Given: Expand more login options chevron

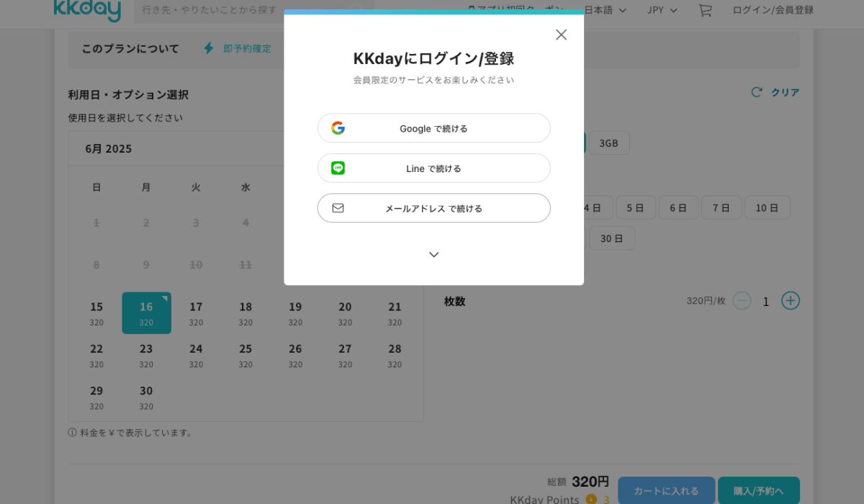Looking at the screenshot, I should pos(433,255).
